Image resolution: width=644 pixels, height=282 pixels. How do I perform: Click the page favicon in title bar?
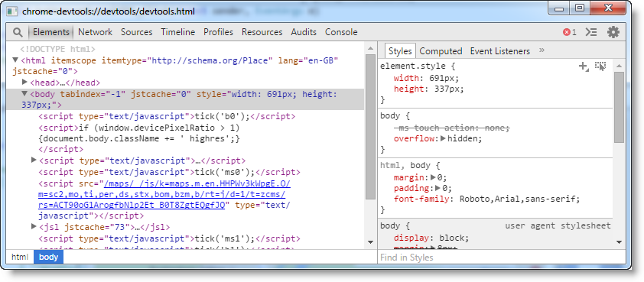[x=11, y=11]
